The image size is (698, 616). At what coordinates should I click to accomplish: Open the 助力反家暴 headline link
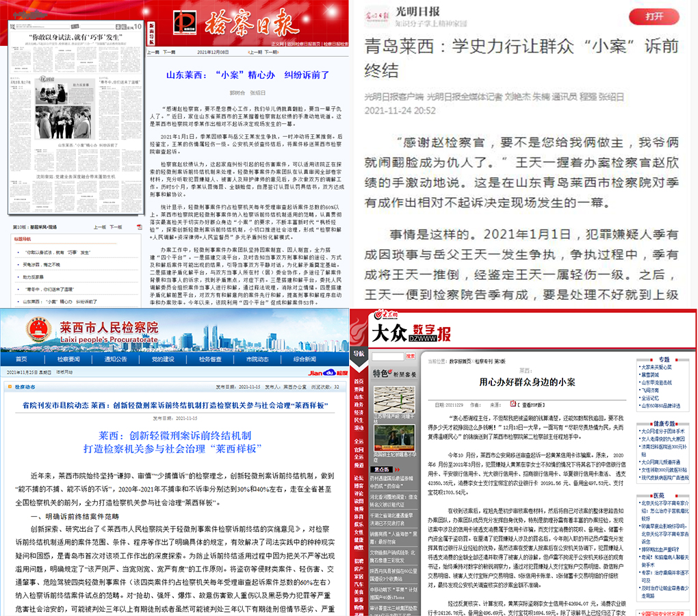click(x=33, y=277)
